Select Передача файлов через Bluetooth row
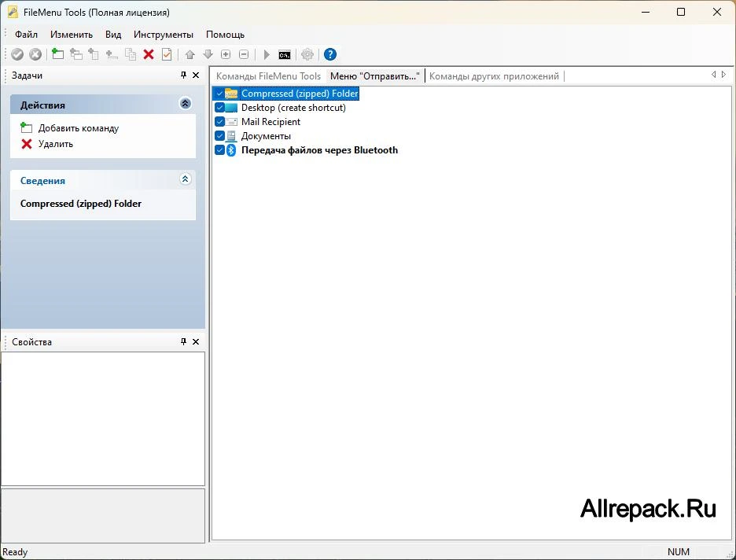 click(320, 150)
